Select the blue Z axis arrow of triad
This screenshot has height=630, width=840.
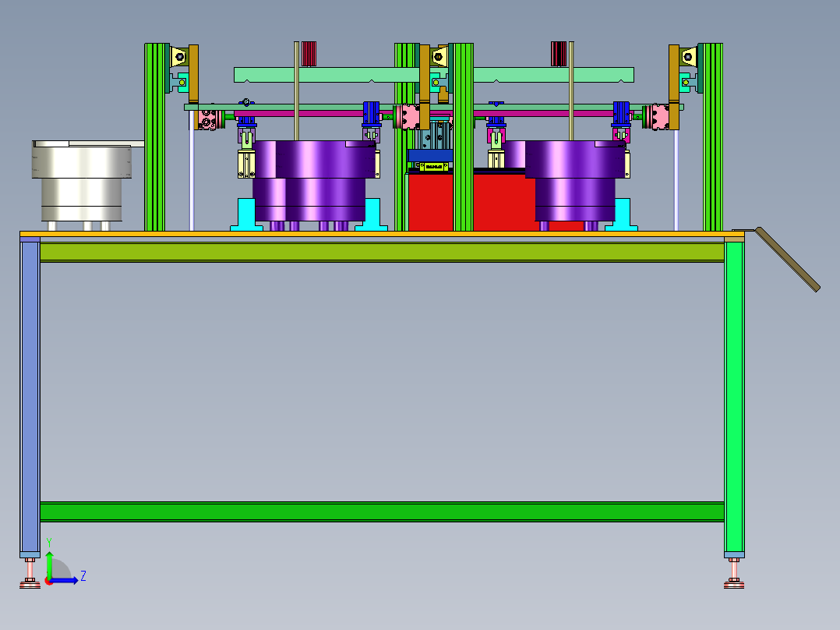click(x=65, y=580)
